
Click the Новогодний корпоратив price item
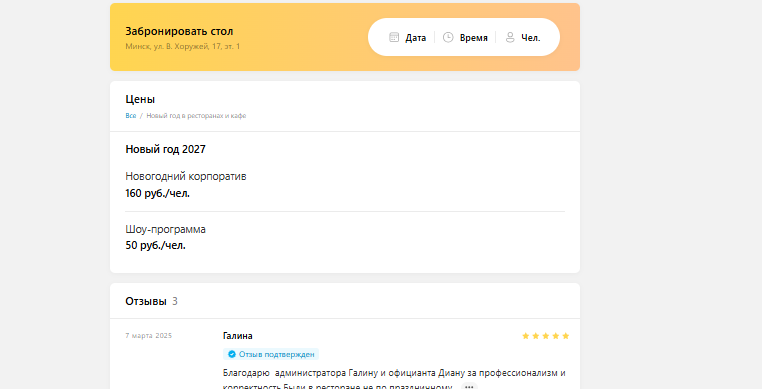pos(186,177)
